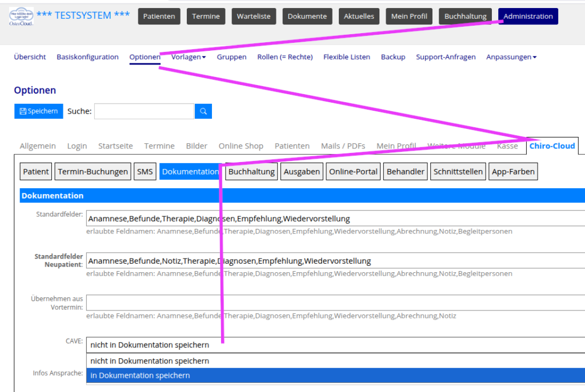This screenshot has height=392, width=585.
Task: Click the Speichern save button
Action: [38, 111]
